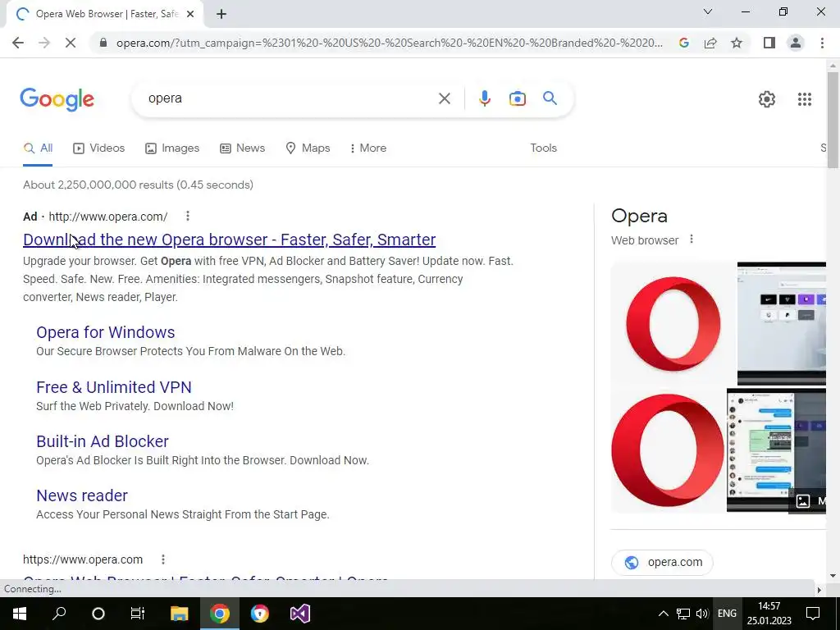Open Download the new Opera browser link
840x630 pixels.
tap(230, 240)
